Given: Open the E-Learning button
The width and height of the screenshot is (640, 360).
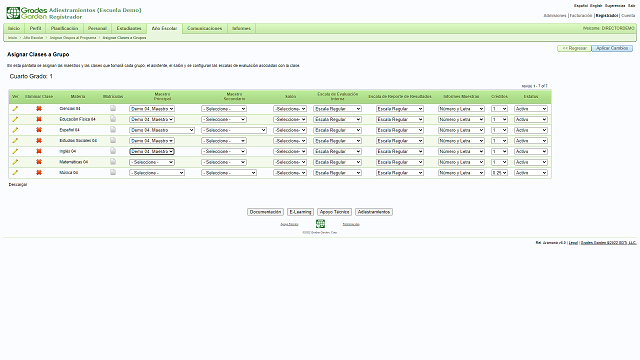Looking at the screenshot, I should (300, 212).
